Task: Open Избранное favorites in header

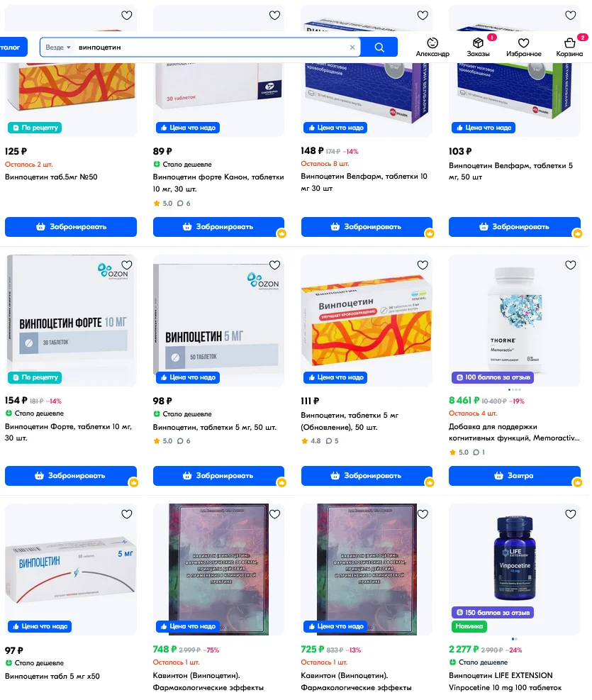Action: (x=523, y=47)
